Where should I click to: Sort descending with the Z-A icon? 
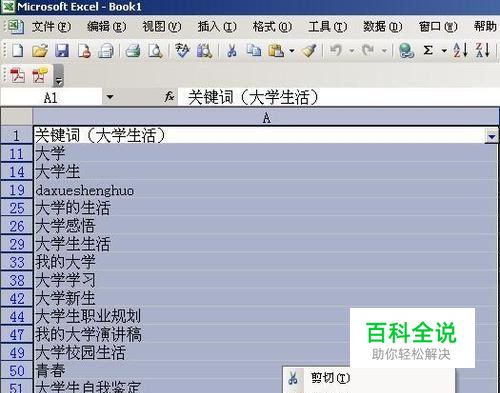[483, 51]
